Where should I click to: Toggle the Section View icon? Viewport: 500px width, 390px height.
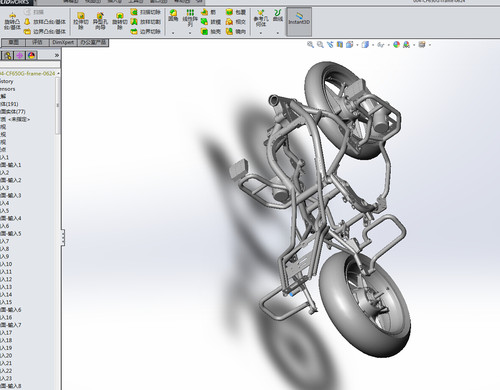(340, 44)
